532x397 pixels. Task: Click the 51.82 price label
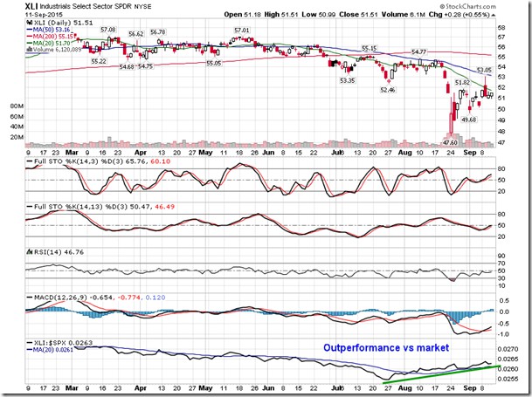click(462, 82)
